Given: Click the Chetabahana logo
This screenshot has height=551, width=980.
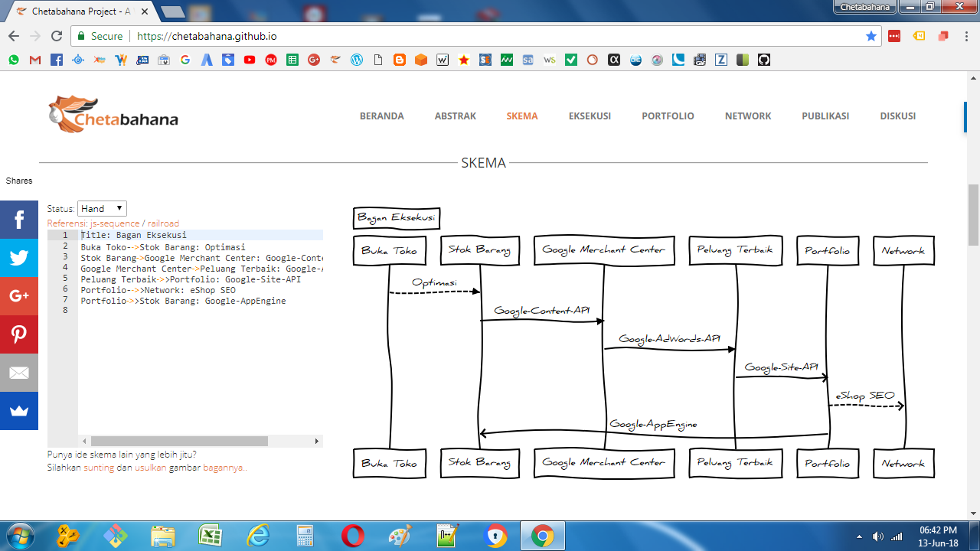Looking at the screenshot, I should [x=113, y=114].
